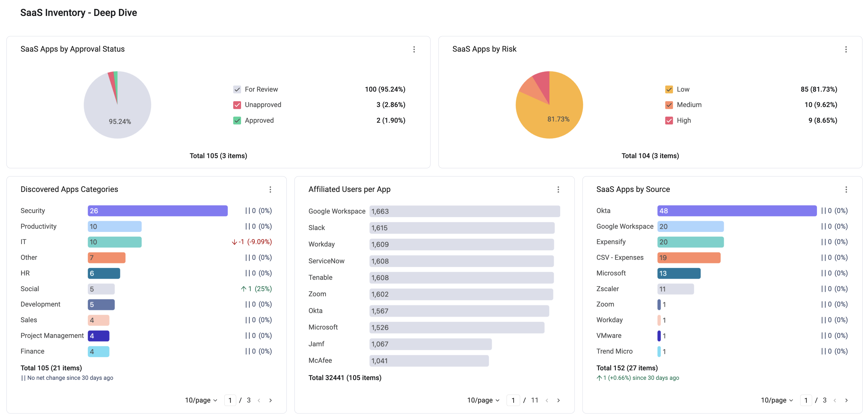Click the Social category bar
Viewport: 868px width, 419px height.
tap(101, 289)
